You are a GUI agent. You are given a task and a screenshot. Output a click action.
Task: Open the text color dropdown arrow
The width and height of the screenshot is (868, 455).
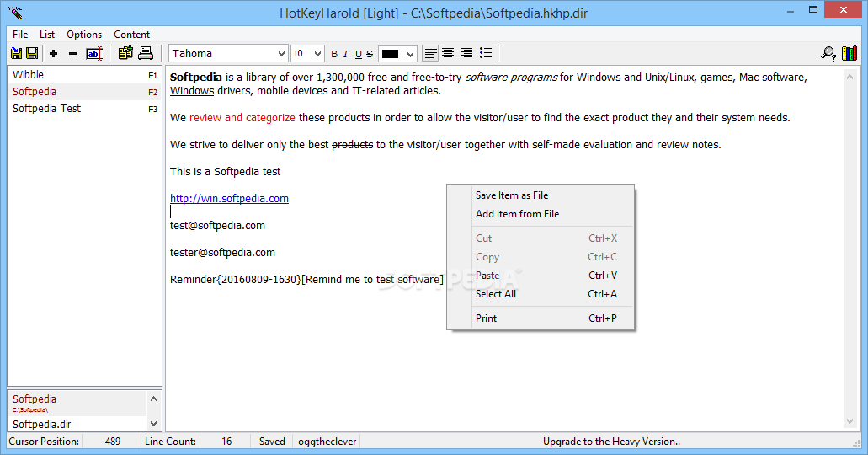[410, 54]
